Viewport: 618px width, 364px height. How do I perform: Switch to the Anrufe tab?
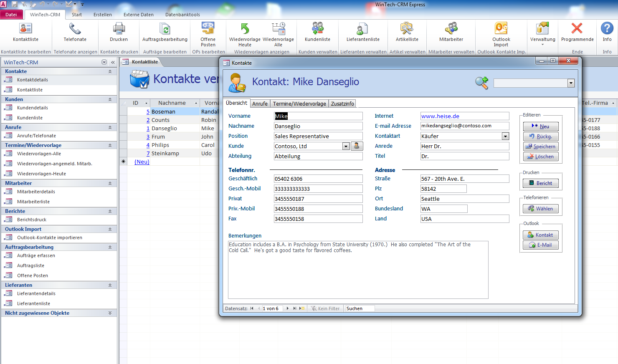click(260, 104)
